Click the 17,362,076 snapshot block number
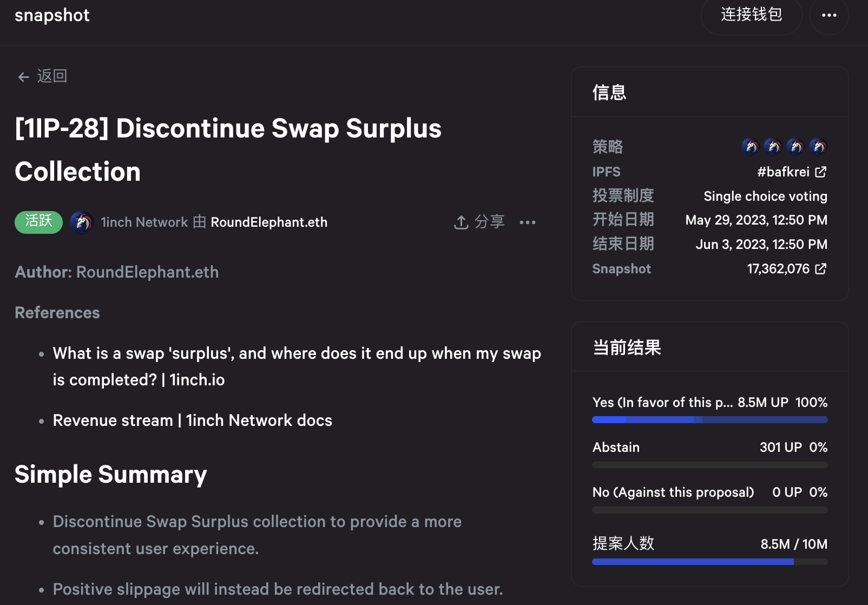 click(x=778, y=269)
